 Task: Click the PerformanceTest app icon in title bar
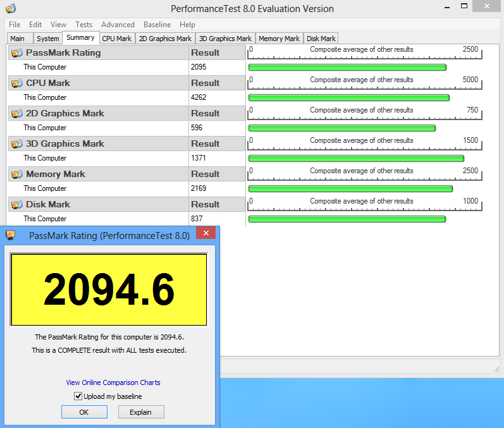[11, 8]
